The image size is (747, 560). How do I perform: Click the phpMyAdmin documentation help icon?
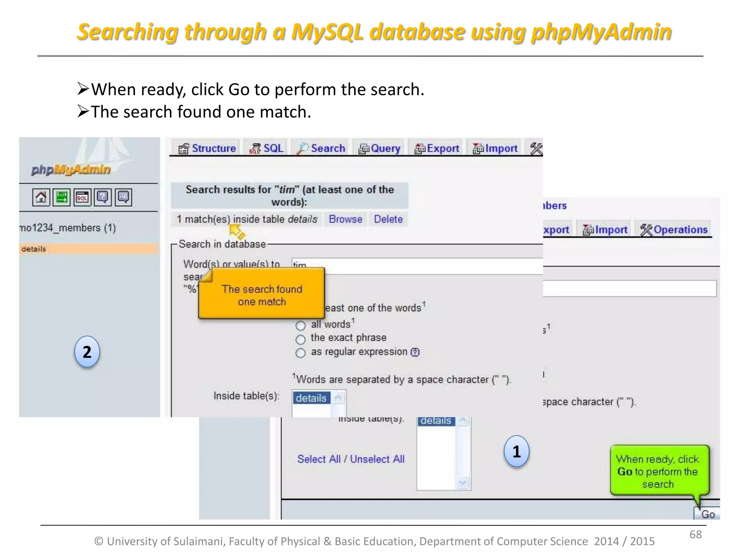pos(102,198)
